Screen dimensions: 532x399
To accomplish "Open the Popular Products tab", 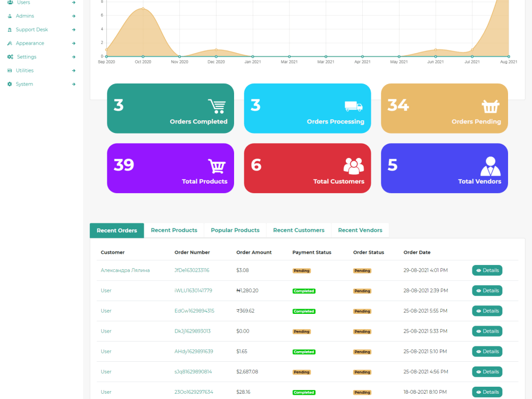I will pos(235,230).
